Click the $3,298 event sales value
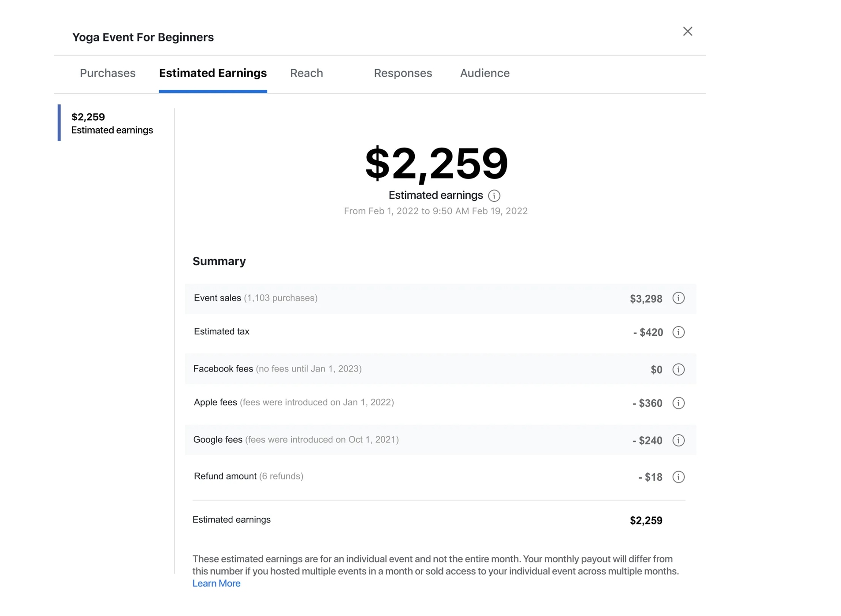 (646, 299)
